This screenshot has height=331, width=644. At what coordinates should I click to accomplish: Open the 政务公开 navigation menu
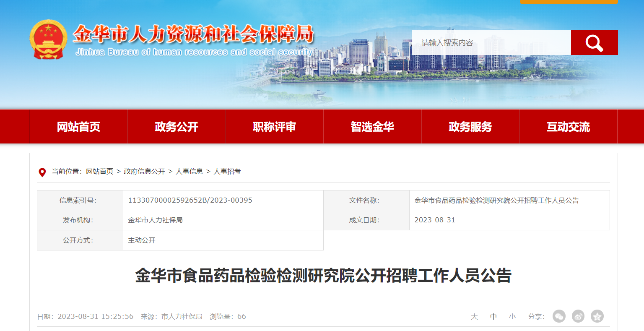[177, 127]
